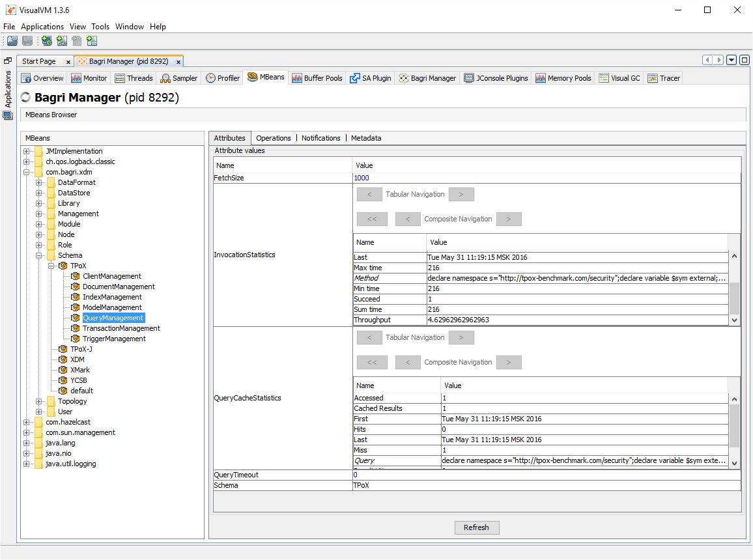
Task: Collapse the com.bagri.xdm tree node
Action: tap(27, 172)
